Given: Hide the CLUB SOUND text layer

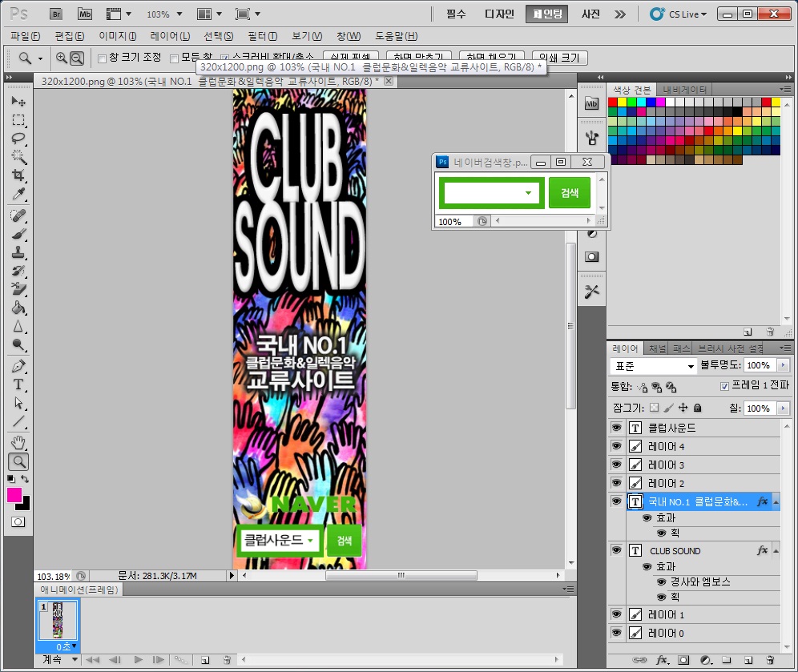Looking at the screenshot, I should pyautogui.click(x=616, y=550).
